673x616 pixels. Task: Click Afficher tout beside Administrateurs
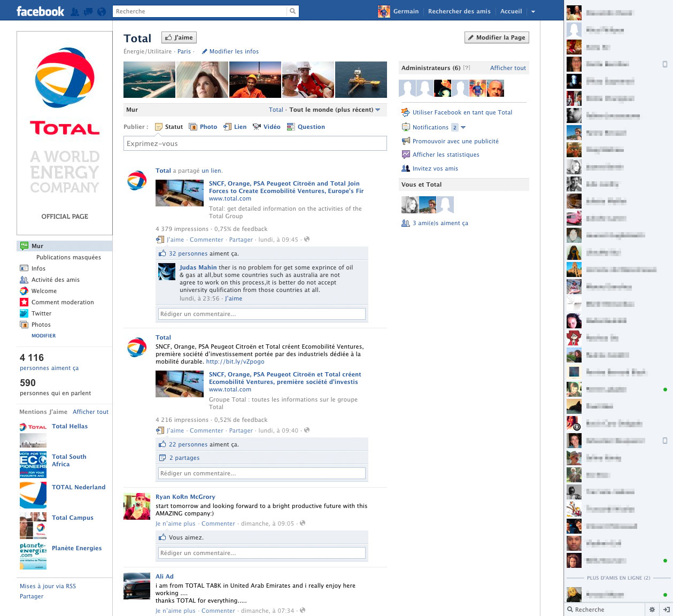(x=508, y=68)
